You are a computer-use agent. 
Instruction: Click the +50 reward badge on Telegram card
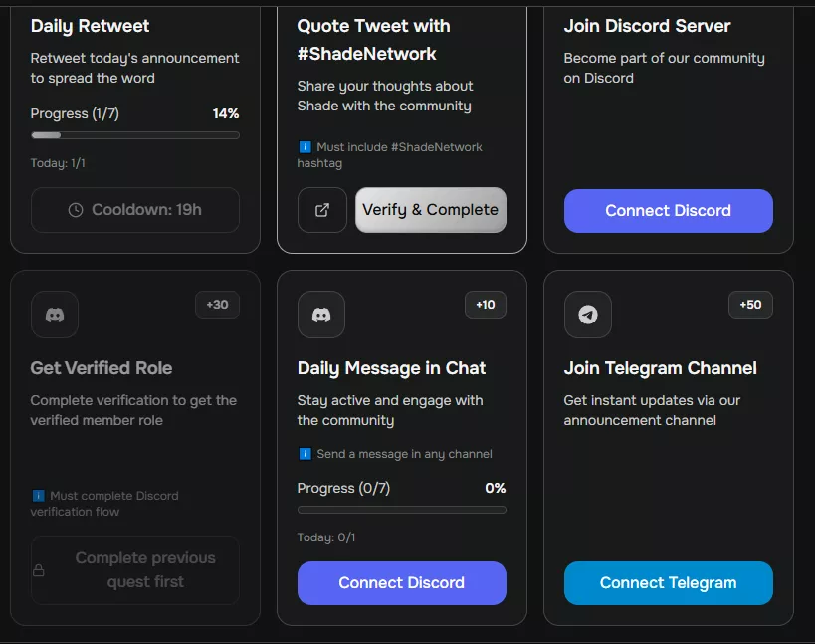tap(750, 305)
